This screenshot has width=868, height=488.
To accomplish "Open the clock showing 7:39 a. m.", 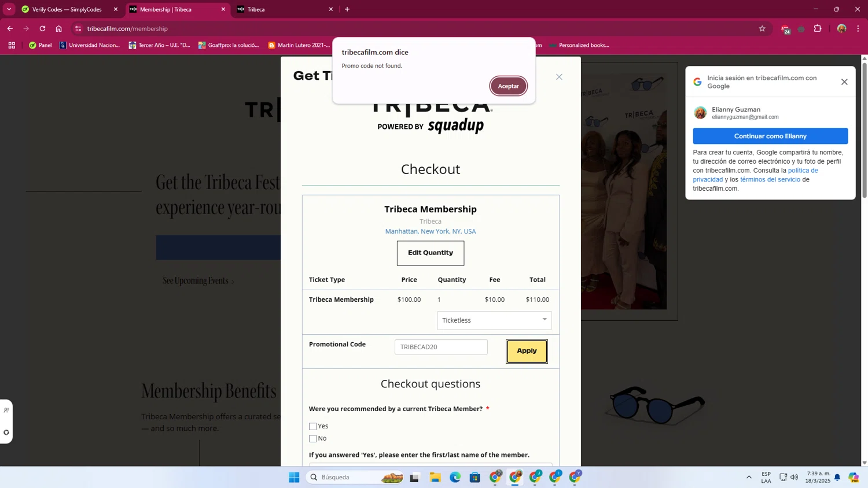I will pyautogui.click(x=818, y=477).
